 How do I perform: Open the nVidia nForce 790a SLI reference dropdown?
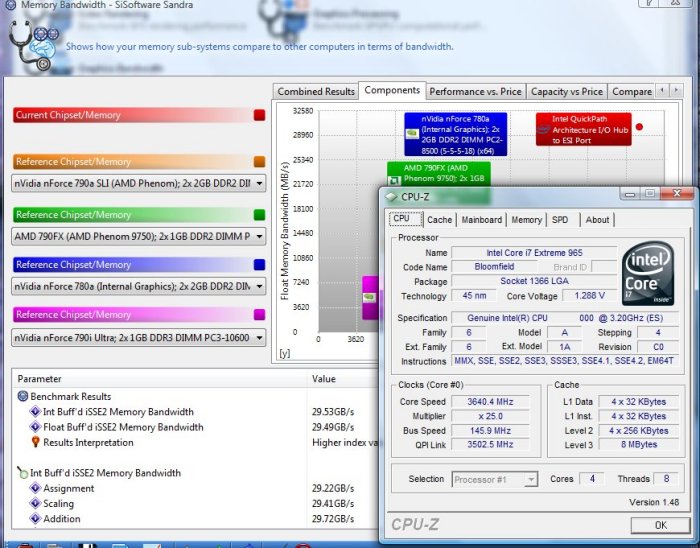139,183
